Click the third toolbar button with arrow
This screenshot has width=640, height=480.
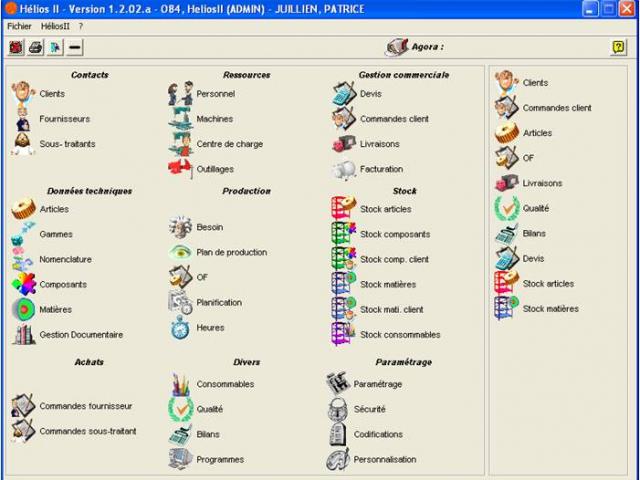click(x=55, y=47)
